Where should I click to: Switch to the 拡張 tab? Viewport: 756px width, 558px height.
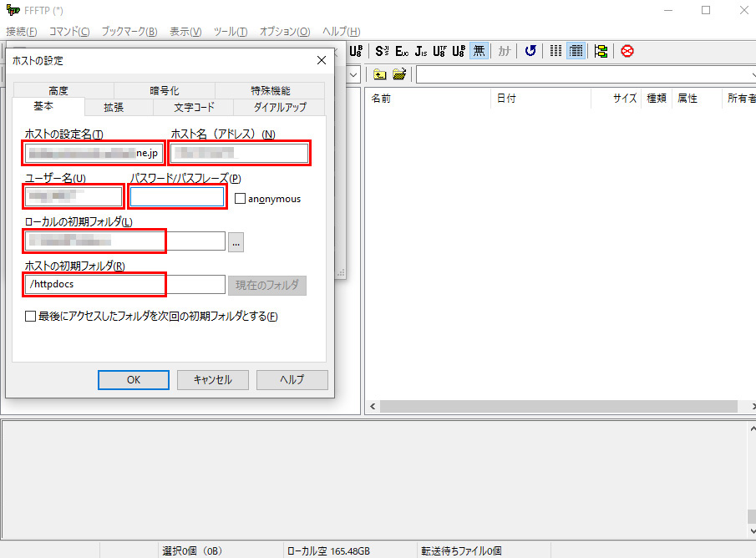(114, 107)
